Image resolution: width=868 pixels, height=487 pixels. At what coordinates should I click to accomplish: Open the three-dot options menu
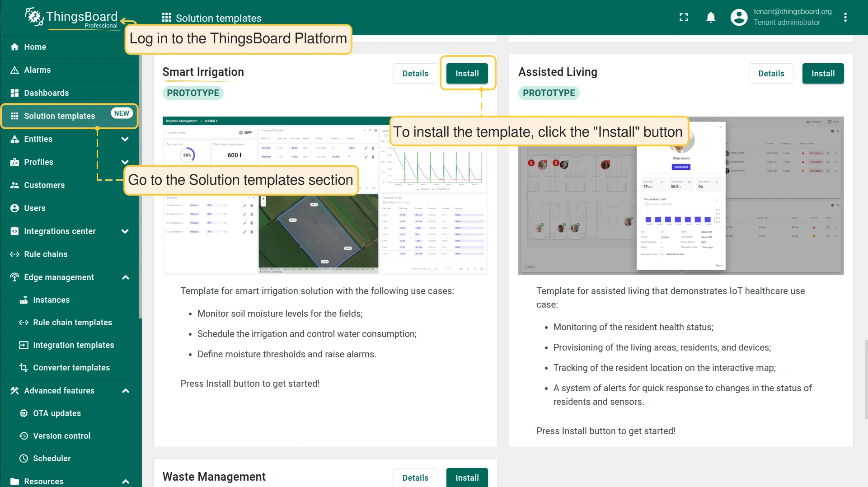(x=845, y=17)
